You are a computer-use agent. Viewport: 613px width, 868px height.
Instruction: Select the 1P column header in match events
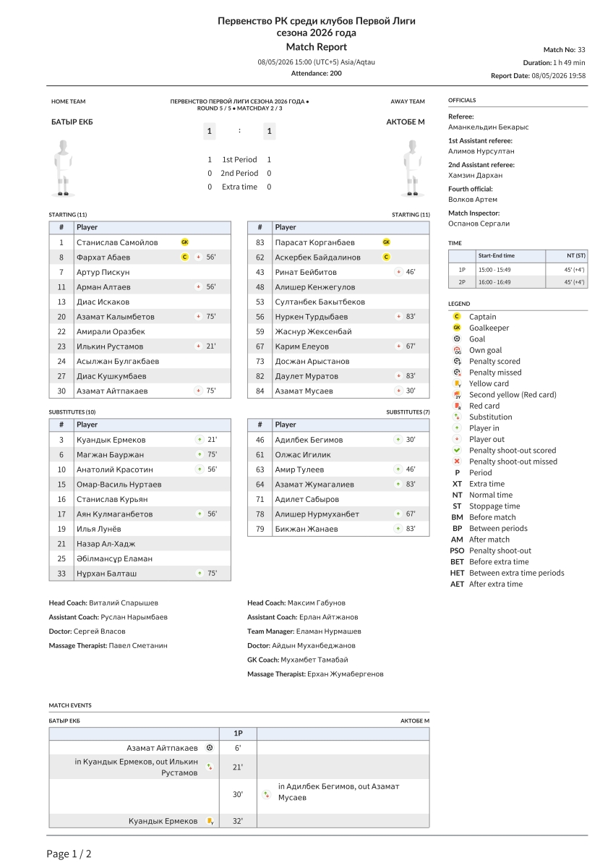(238, 733)
